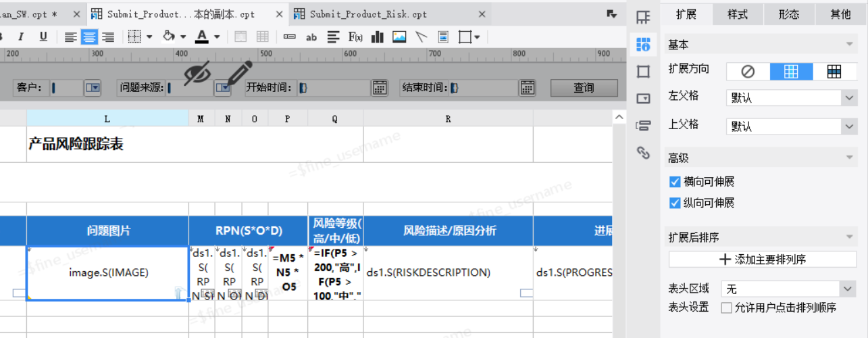
Task: Open the floating element dropdown arrow
Action: click(478, 37)
